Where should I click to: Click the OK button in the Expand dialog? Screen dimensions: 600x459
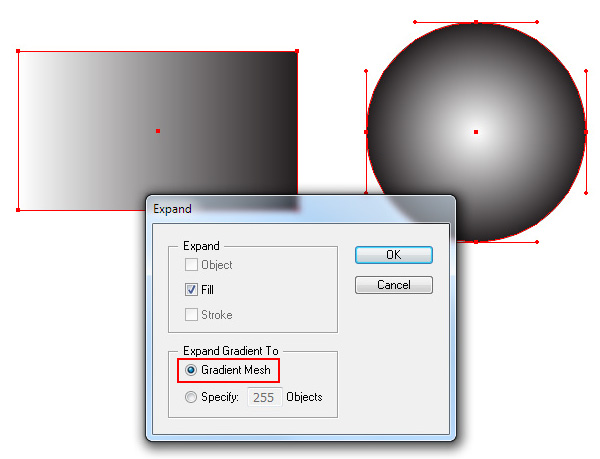pos(394,255)
